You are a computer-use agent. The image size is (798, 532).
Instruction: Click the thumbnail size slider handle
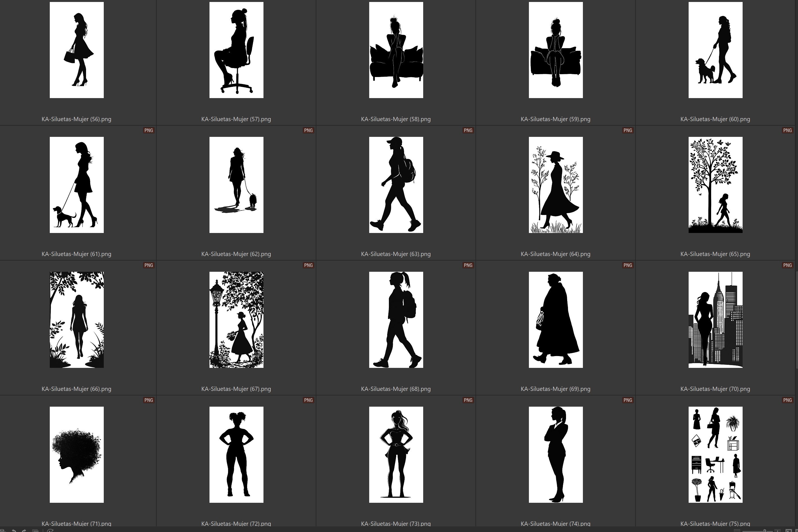765,531
